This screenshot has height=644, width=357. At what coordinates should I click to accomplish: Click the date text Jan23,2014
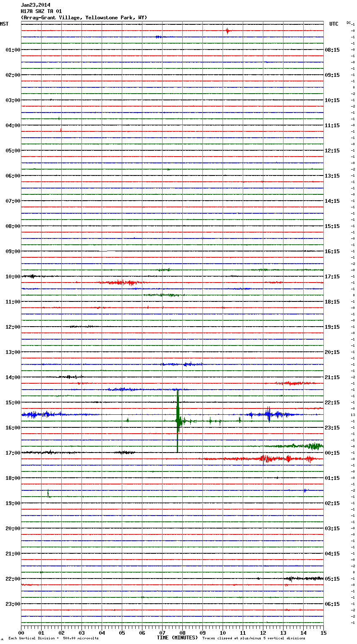[x=36, y=5]
